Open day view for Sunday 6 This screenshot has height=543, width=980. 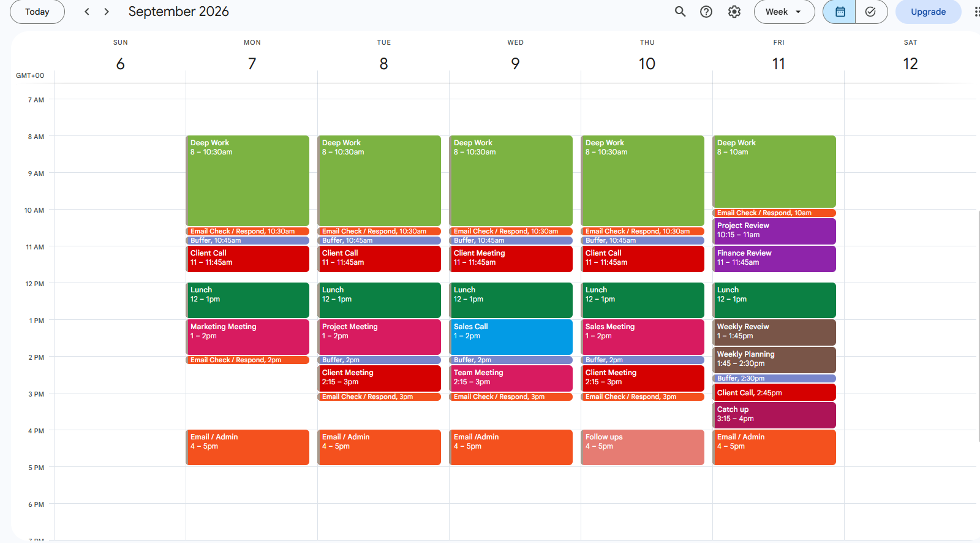pyautogui.click(x=120, y=64)
